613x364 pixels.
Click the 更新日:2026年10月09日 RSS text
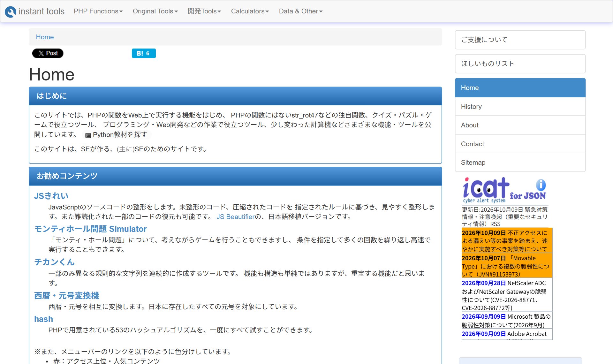[x=505, y=217]
